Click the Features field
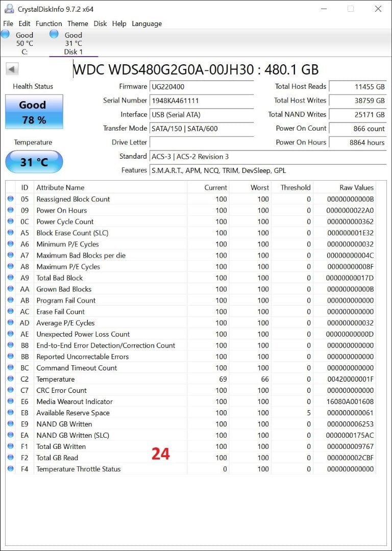Screen dimensions: 392x551 [268, 170]
